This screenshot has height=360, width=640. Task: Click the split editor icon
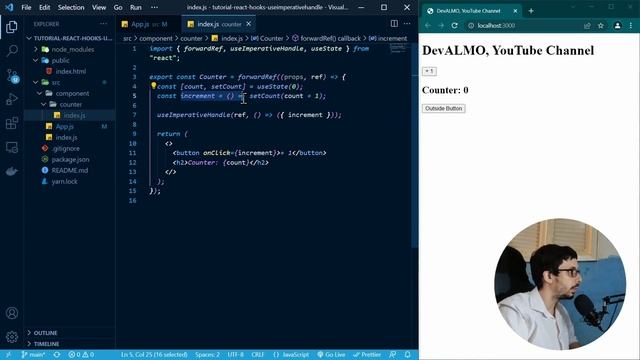[394, 24]
